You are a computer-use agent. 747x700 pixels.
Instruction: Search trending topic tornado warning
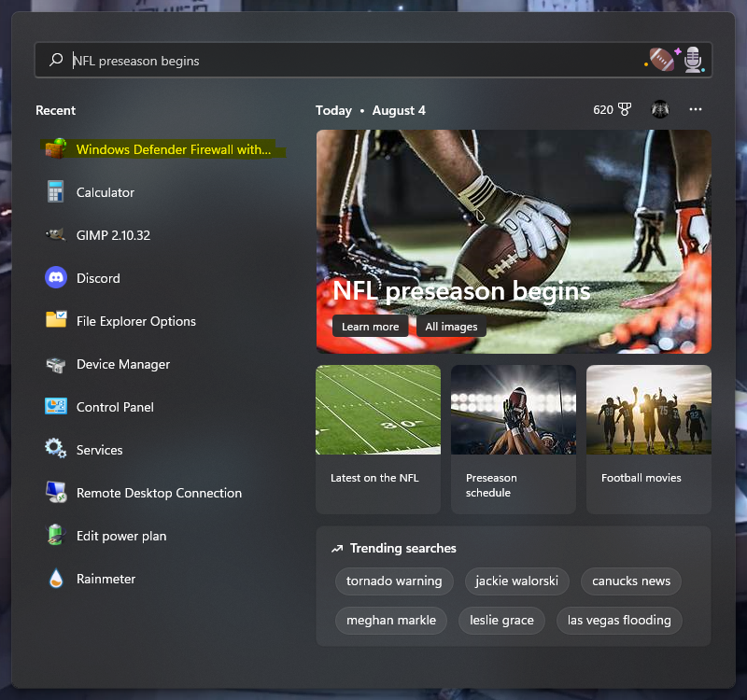[x=394, y=581]
